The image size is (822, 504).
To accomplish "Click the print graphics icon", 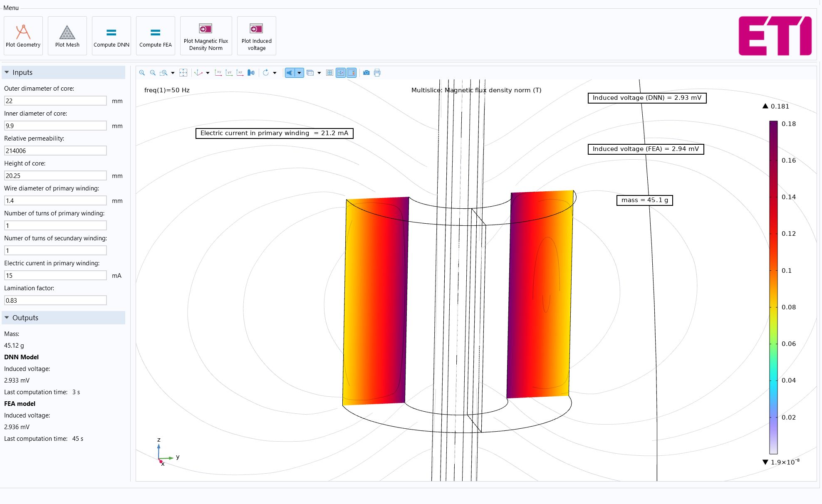I will coord(377,73).
